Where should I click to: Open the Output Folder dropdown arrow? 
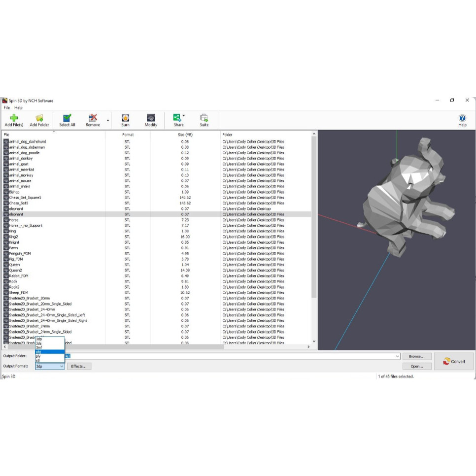pos(397,356)
